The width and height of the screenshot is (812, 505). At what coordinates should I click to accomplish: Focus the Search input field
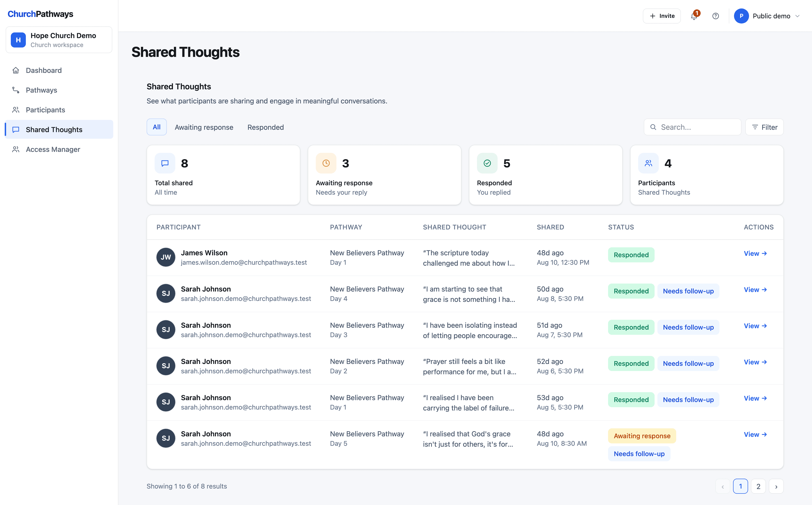pos(692,127)
